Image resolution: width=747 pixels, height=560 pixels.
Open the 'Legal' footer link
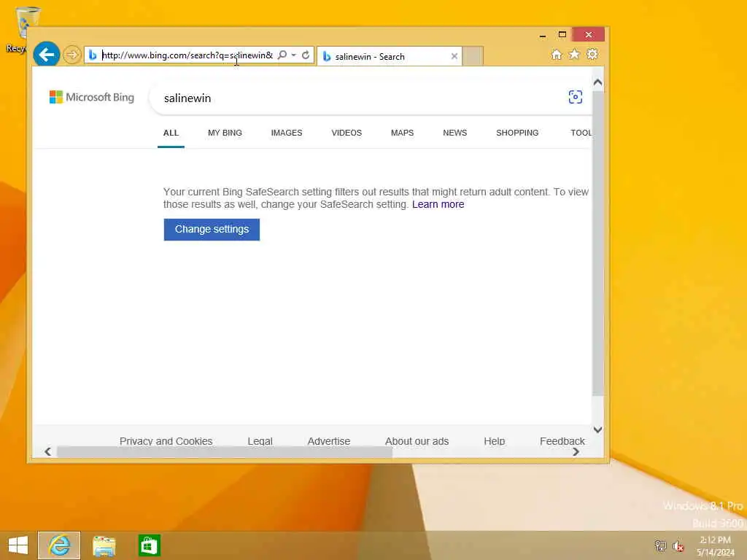pyautogui.click(x=260, y=441)
